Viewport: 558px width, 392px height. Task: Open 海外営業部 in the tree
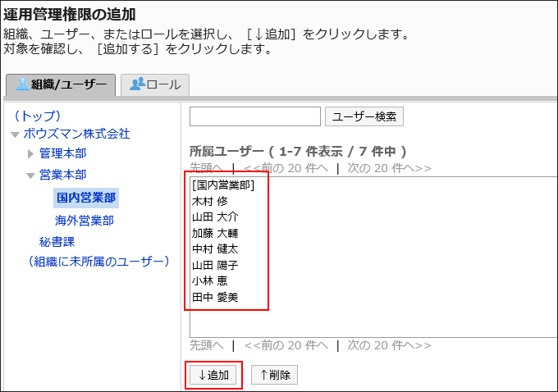coord(85,221)
